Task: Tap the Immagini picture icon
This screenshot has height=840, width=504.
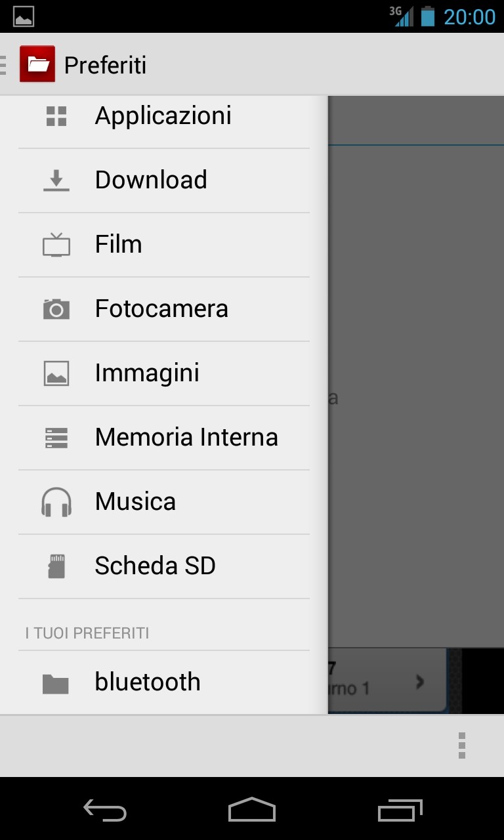Action: [x=56, y=373]
